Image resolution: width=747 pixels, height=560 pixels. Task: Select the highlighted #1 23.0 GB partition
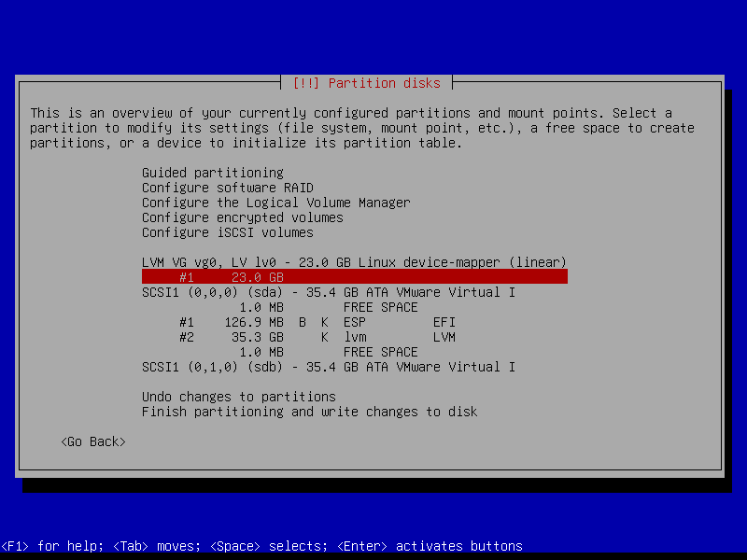(354, 277)
